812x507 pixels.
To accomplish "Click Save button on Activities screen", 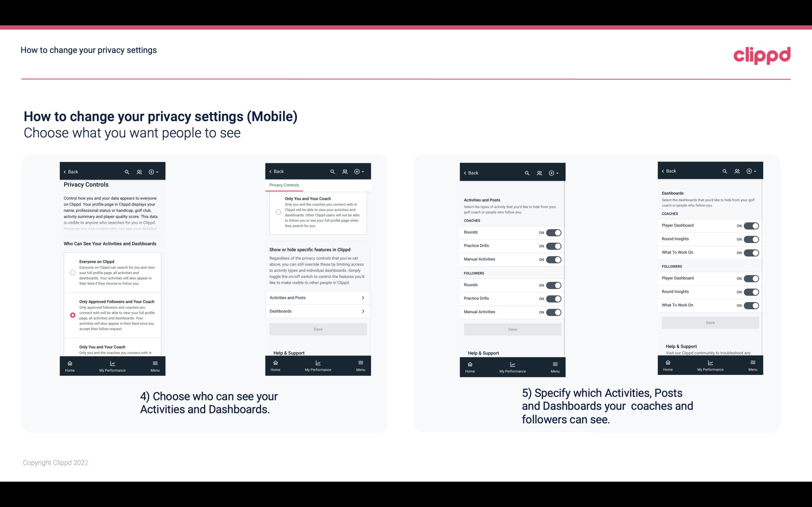I will 512,329.
